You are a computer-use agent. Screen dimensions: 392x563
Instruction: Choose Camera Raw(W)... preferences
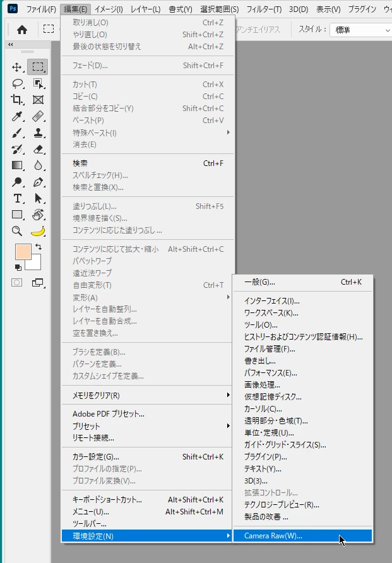tap(302, 536)
